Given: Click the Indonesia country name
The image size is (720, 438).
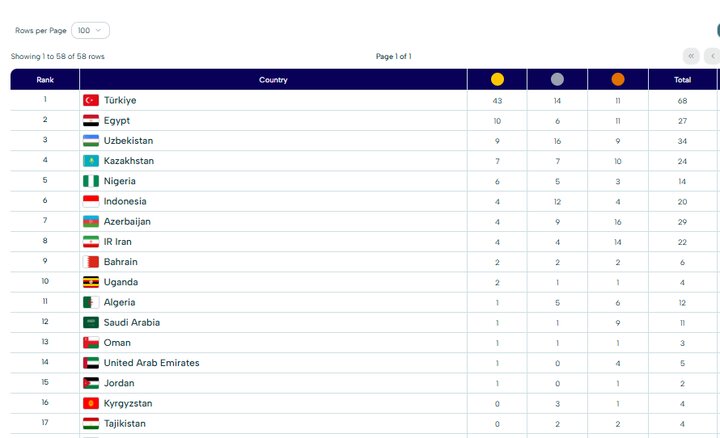Looking at the screenshot, I should pyautogui.click(x=125, y=201).
